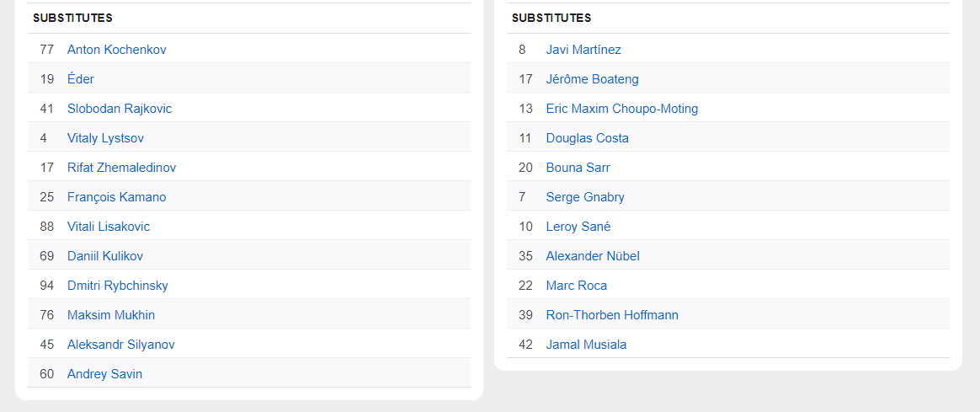The image size is (980, 412).
Task: Open the Vitali Lisakovic link
Action: point(109,227)
